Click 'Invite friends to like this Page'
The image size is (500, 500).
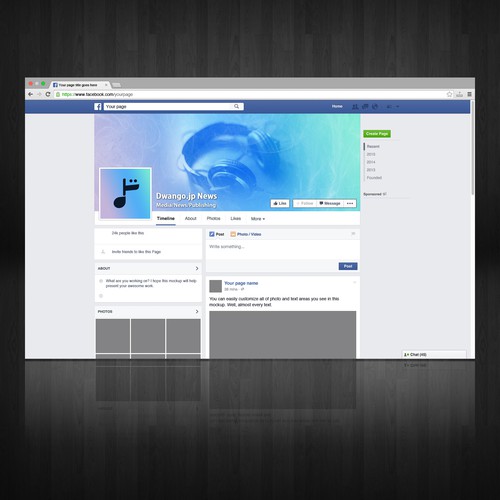136,252
